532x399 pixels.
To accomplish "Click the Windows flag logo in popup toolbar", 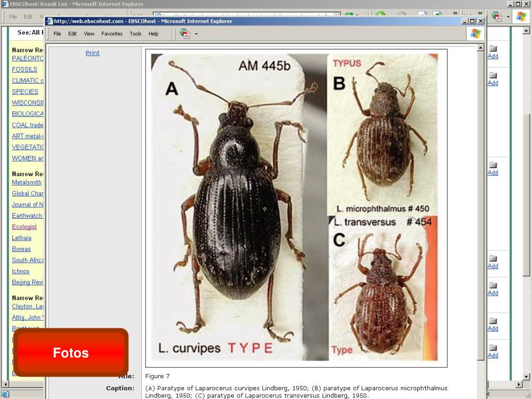I will pyautogui.click(x=476, y=33).
